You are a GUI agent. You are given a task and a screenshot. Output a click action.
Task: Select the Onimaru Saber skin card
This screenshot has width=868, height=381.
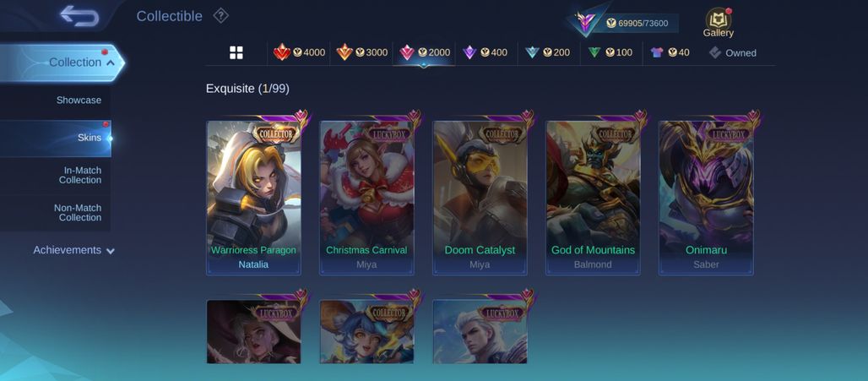tap(706, 197)
